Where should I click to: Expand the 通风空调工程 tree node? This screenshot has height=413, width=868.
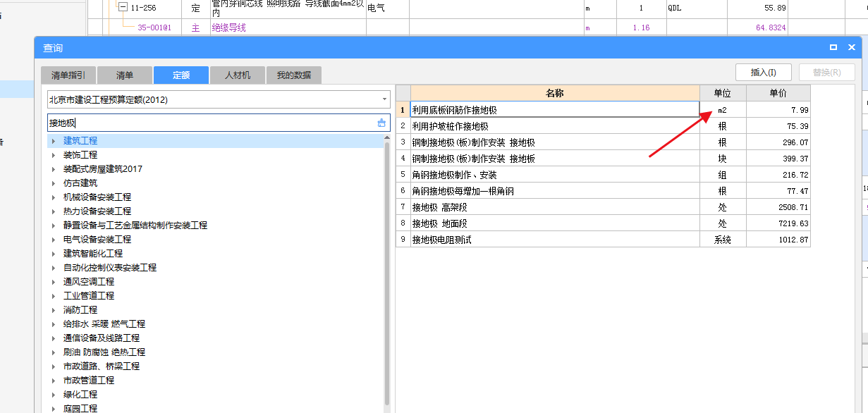pyautogui.click(x=53, y=282)
